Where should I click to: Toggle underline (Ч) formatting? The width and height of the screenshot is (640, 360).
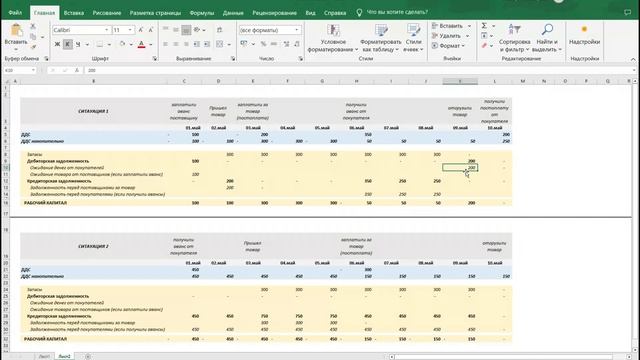pos(78,44)
